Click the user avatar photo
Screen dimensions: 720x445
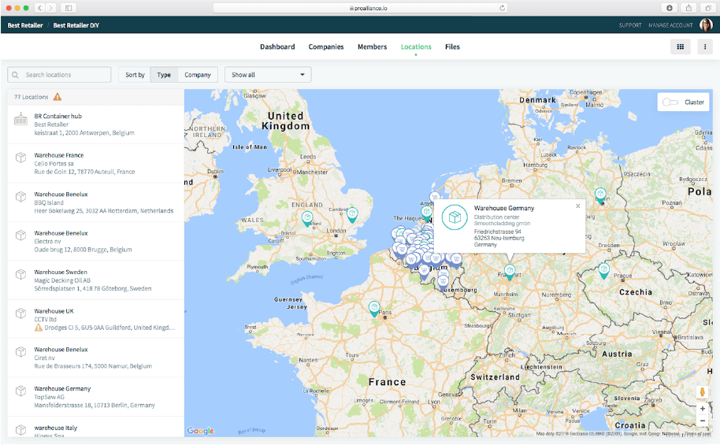pos(705,25)
